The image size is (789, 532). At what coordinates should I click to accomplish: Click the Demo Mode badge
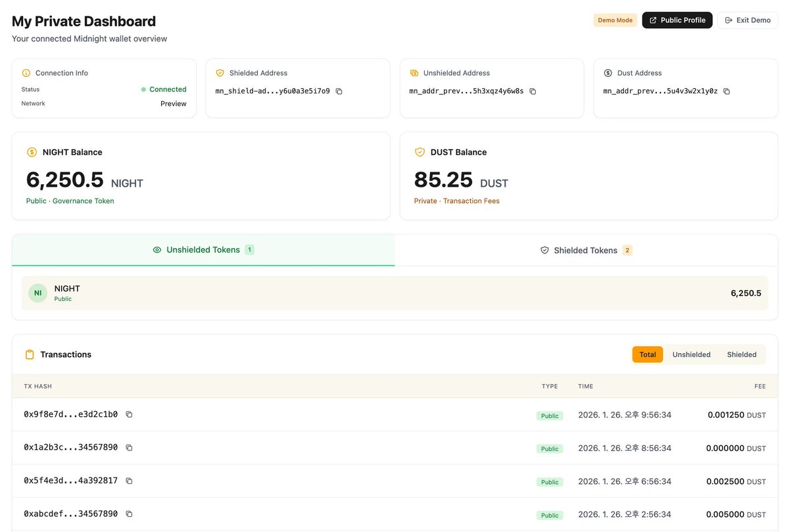(615, 20)
